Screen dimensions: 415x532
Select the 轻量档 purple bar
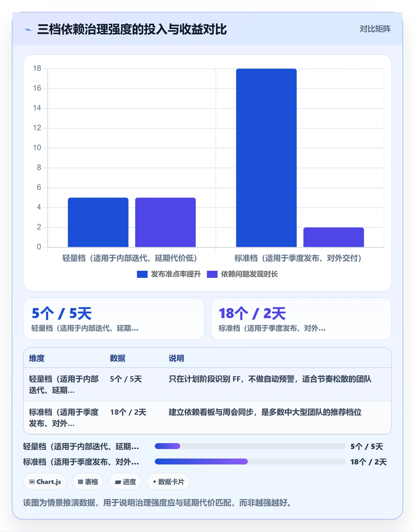pos(165,222)
